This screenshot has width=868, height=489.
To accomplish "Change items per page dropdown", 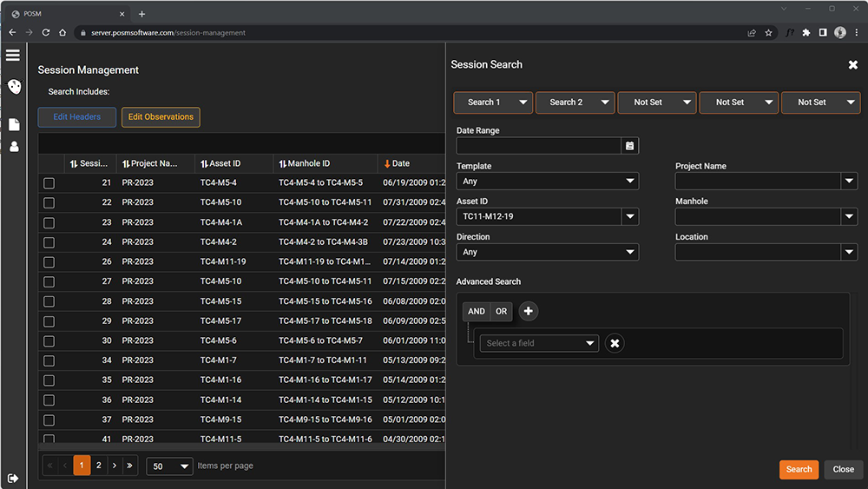I will [x=169, y=466].
